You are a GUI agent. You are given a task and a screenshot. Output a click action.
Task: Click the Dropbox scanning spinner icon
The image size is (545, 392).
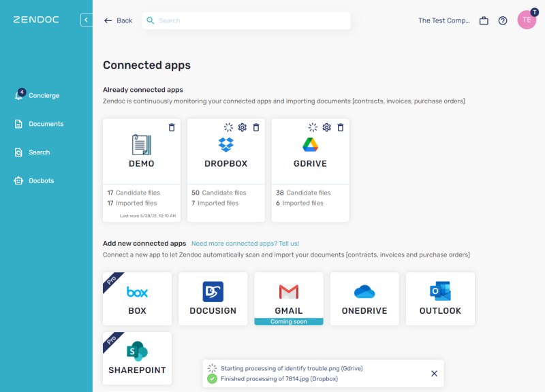pos(228,127)
